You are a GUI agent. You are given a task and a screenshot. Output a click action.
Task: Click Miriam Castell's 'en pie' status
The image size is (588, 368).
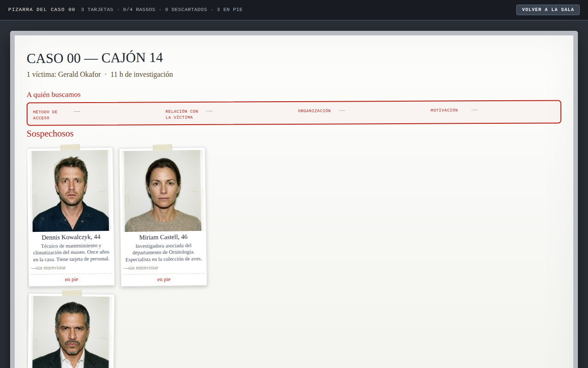coord(164,279)
